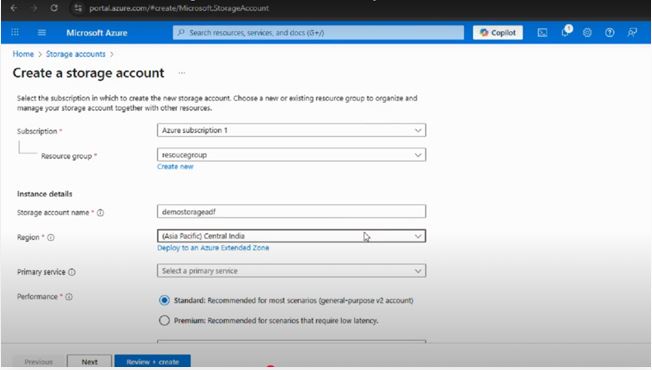652x370 pixels.
Task: Show info for Storage account name
Action: coord(100,213)
